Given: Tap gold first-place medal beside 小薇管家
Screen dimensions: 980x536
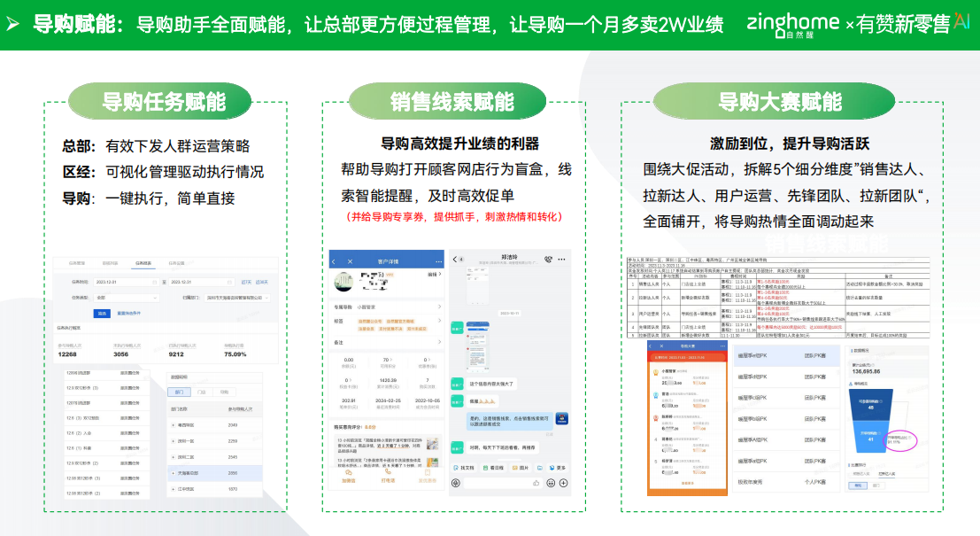Looking at the screenshot, I should point(656,374).
